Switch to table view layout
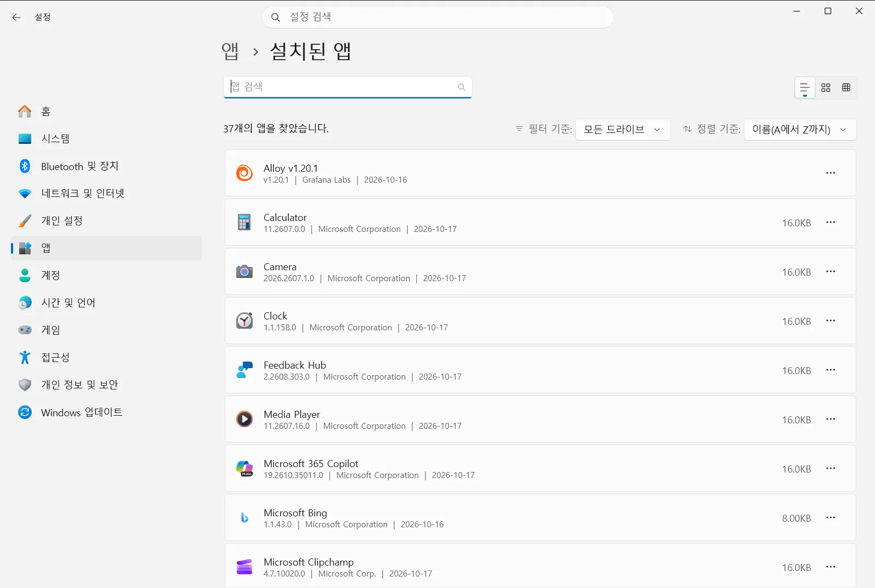875x588 pixels. pos(846,88)
